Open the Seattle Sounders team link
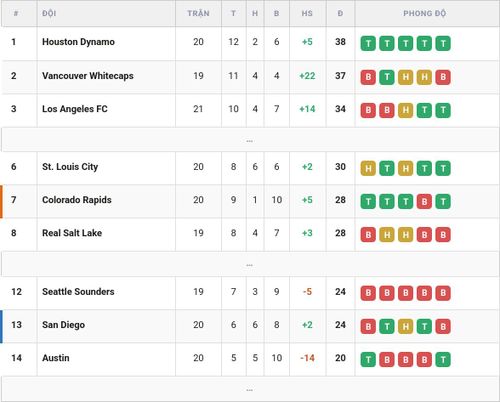Image resolution: width=500 pixels, height=402 pixels. 78,292
